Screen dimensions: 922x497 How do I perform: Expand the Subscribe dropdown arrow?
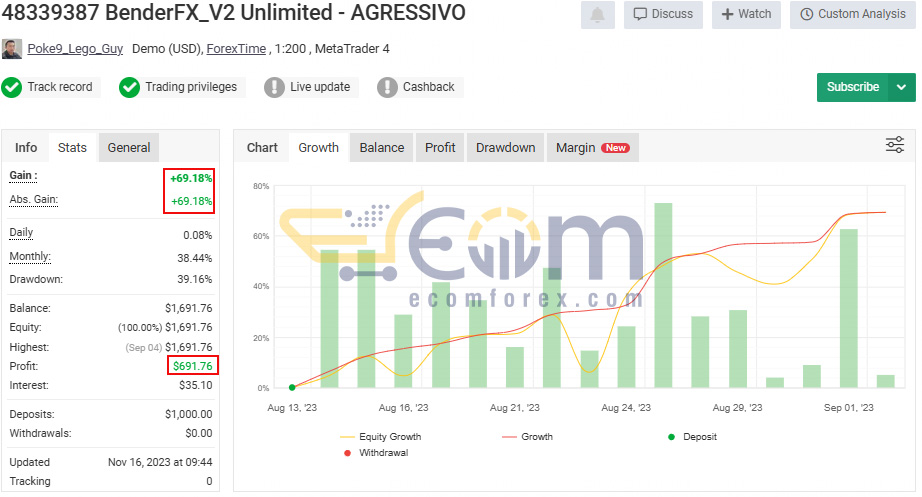(902, 87)
